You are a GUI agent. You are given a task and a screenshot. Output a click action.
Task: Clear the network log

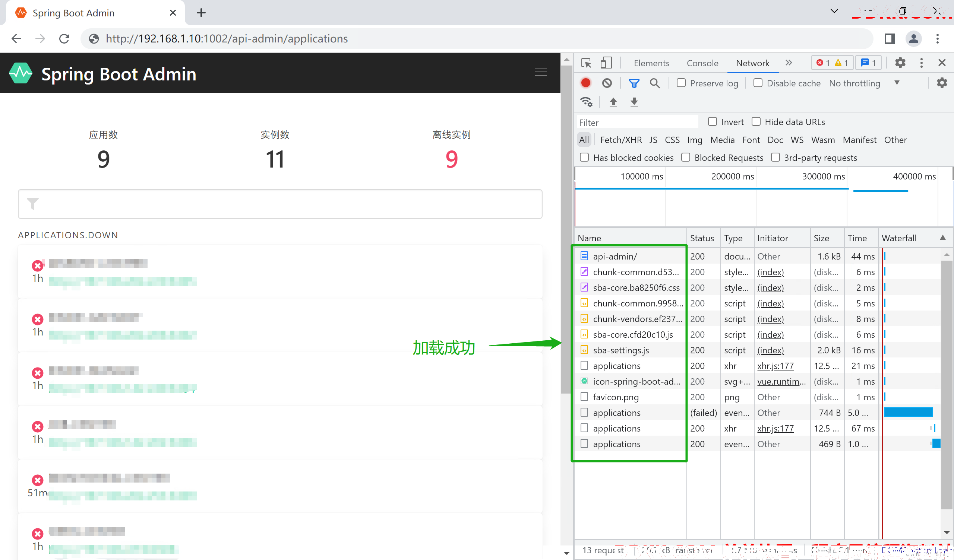click(606, 83)
